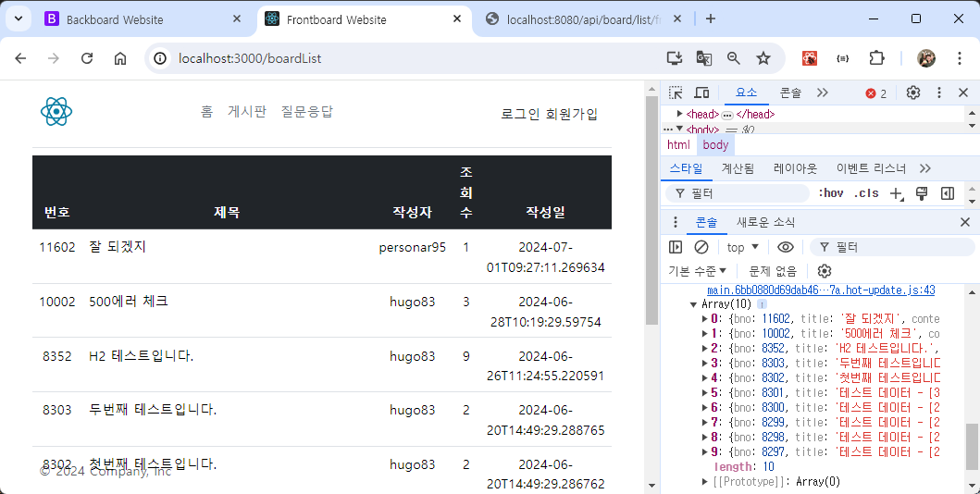This screenshot has width=980, height=494.
Task: Clear the console with the ban icon
Action: coord(701,247)
